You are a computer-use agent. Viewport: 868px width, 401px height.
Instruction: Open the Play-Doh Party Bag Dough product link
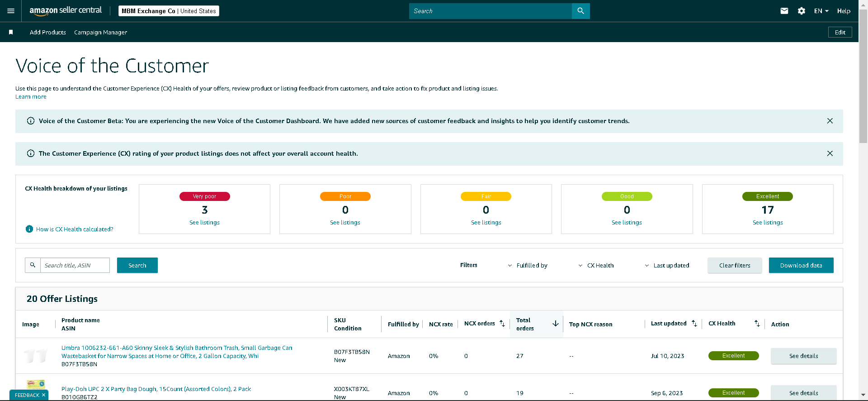(156, 389)
